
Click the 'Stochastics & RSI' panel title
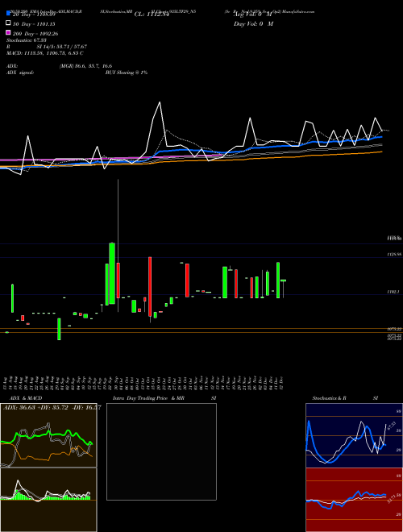click(345, 398)
